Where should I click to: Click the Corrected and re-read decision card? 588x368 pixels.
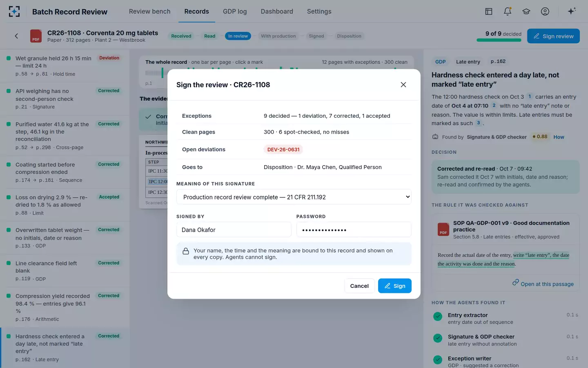coord(506,177)
